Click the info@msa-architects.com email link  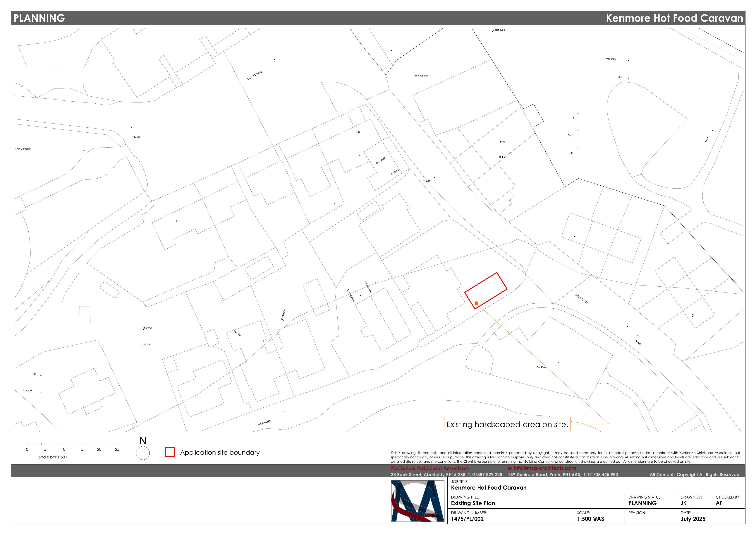pos(542,468)
